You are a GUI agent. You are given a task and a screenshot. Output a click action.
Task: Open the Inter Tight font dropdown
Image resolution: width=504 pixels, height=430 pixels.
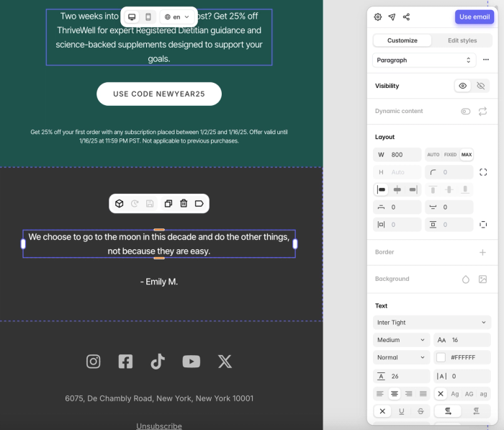pyautogui.click(x=432, y=323)
